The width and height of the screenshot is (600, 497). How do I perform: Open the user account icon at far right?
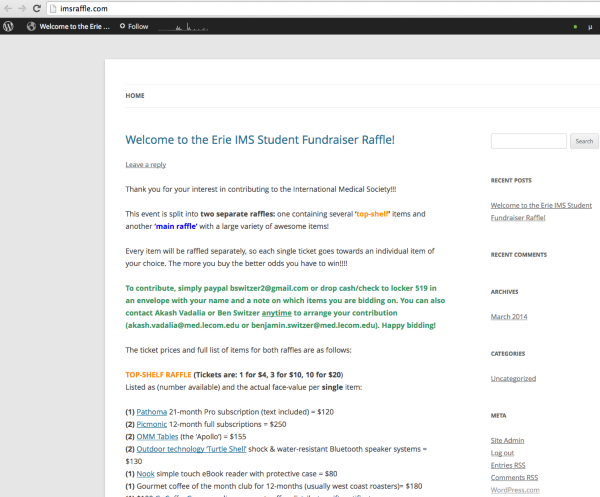(x=589, y=26)
